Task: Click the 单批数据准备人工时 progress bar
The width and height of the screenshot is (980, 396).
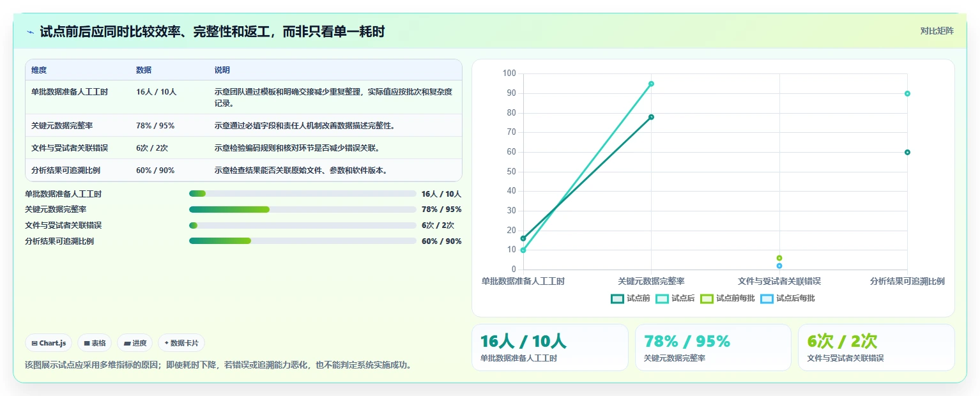Action: click(303, 194)
